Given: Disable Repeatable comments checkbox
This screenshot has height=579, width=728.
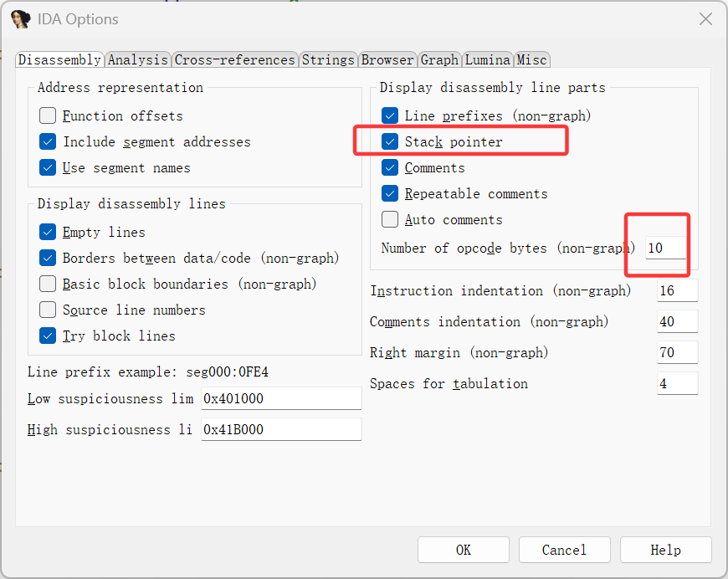Looking at the screenshot, I should (x=390, y=193).
